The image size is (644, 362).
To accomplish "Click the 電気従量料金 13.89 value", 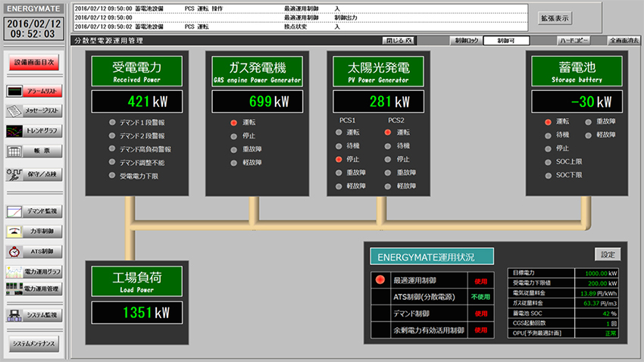I will coord(598,293).
